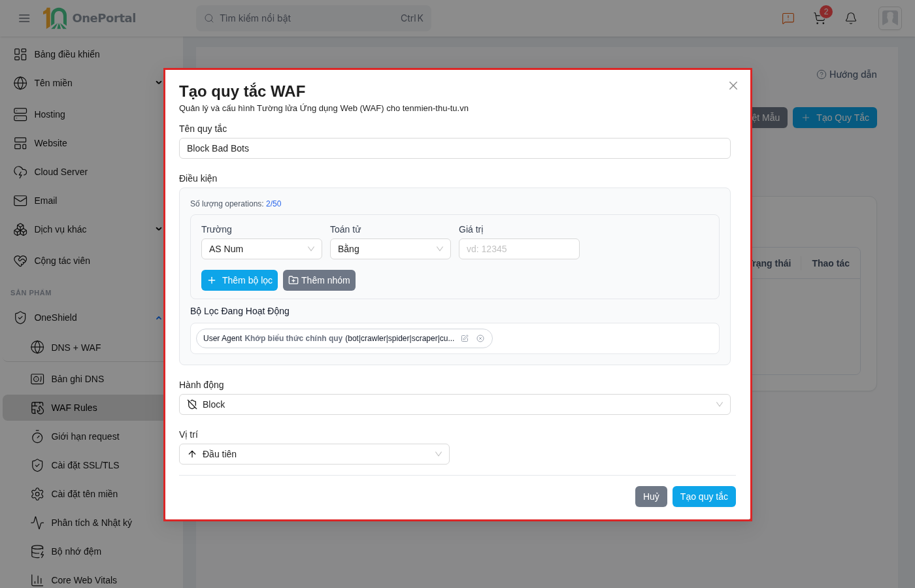Open Bản ghi DNS in sidebar
915x588 pixels.
pyautogui.click(x=77, y=379)
